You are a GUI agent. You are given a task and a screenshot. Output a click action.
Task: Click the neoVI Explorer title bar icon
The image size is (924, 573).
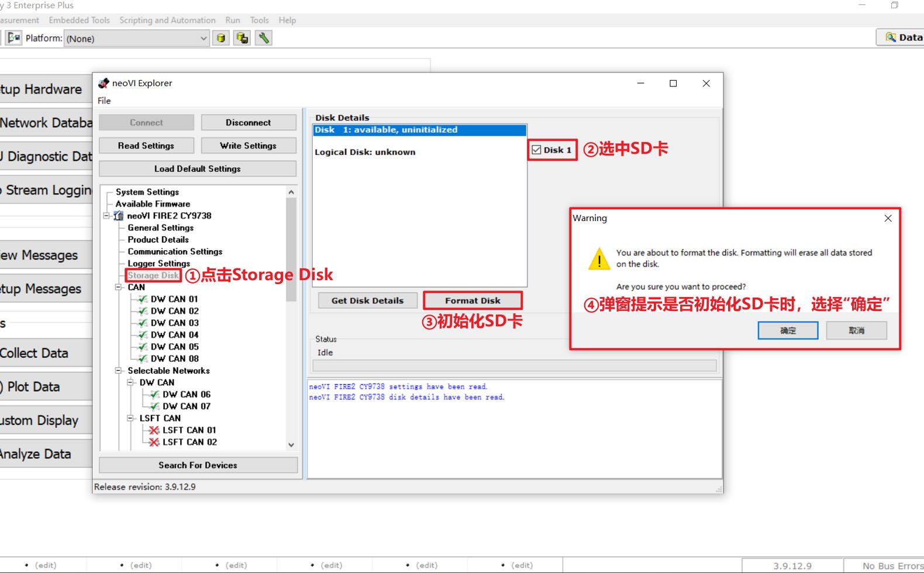[104, 83]
